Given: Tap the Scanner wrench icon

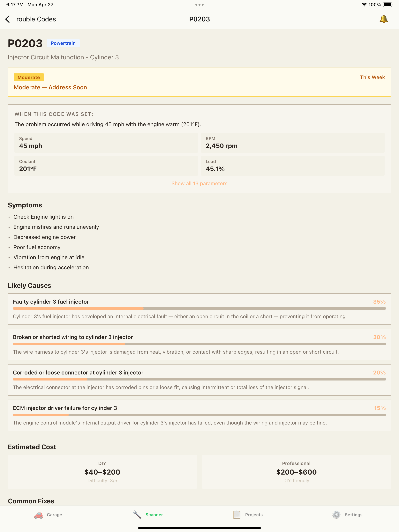Looking at the screenshot, I should [137, 515].
